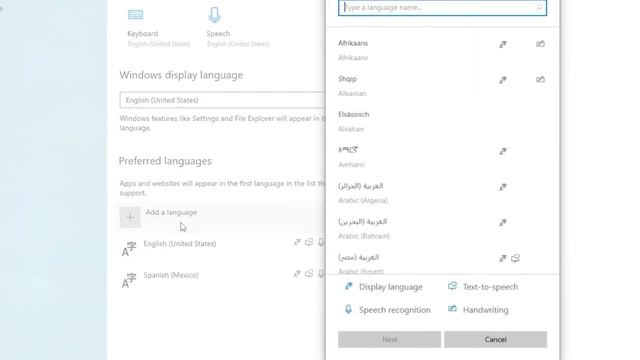Viewport: 640px width, 360px height.
Task: Open the Speech microphone icon
Action: click(214, 15)
